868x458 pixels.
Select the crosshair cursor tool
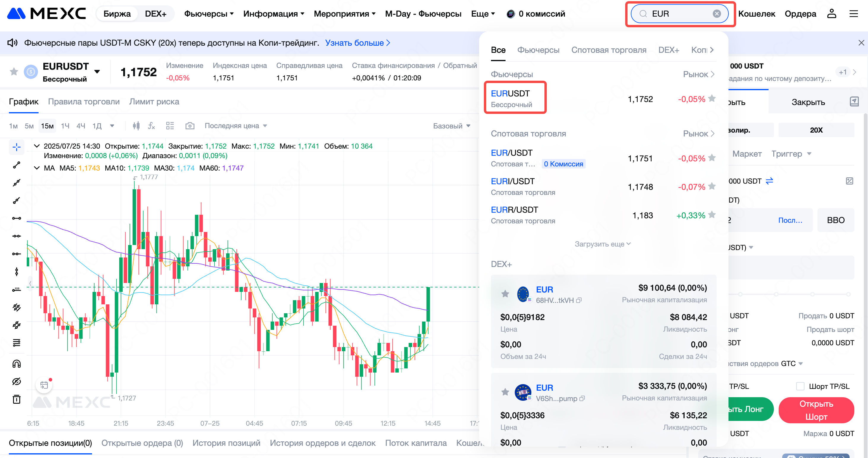click(x=17, y=147)
